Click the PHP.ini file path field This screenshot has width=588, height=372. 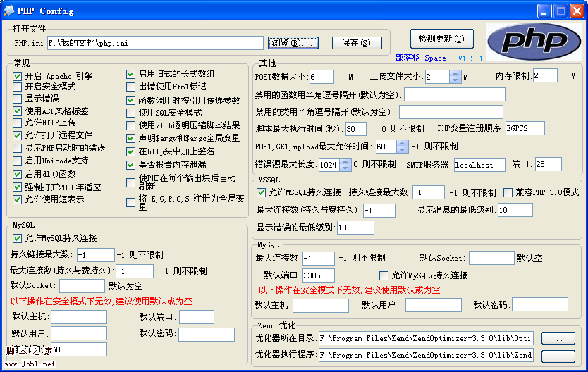155,43
